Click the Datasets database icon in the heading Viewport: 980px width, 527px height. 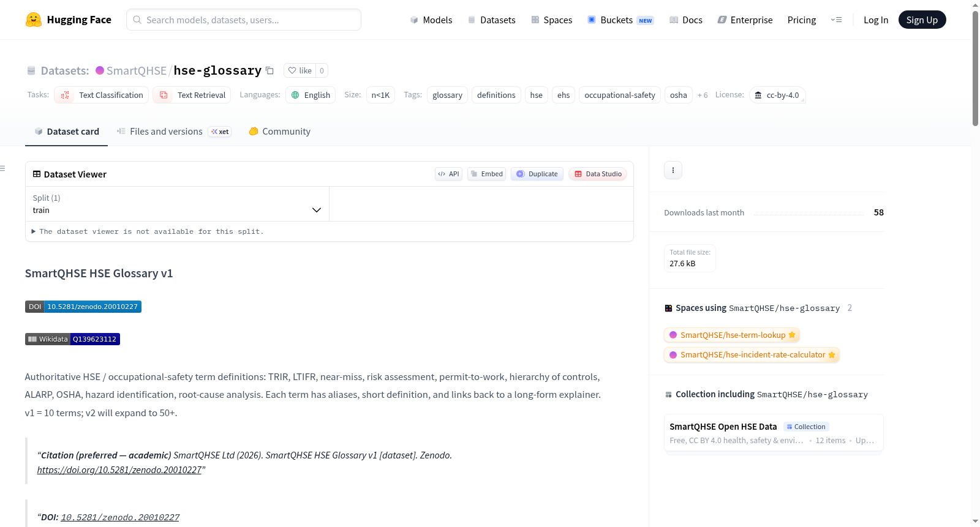[x=31, y=70]
